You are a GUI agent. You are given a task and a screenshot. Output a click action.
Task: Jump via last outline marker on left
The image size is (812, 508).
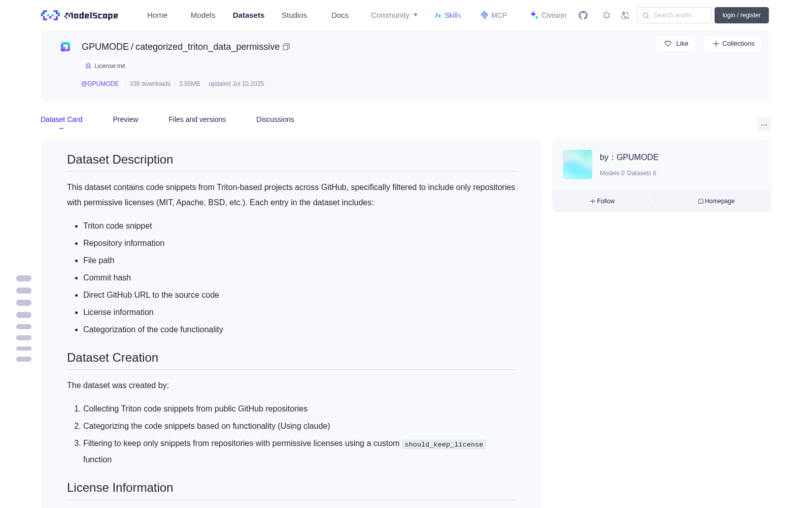pyautogui.click(x=24, y=359)
